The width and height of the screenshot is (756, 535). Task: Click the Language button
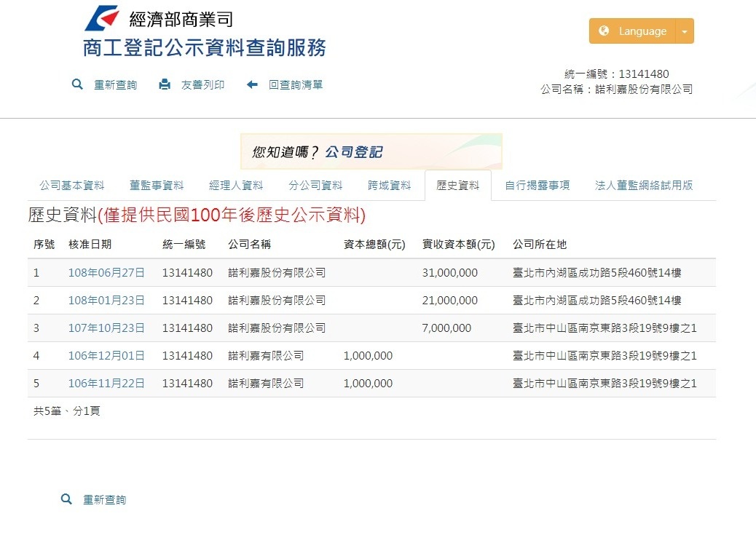click(x=633, y=31)
